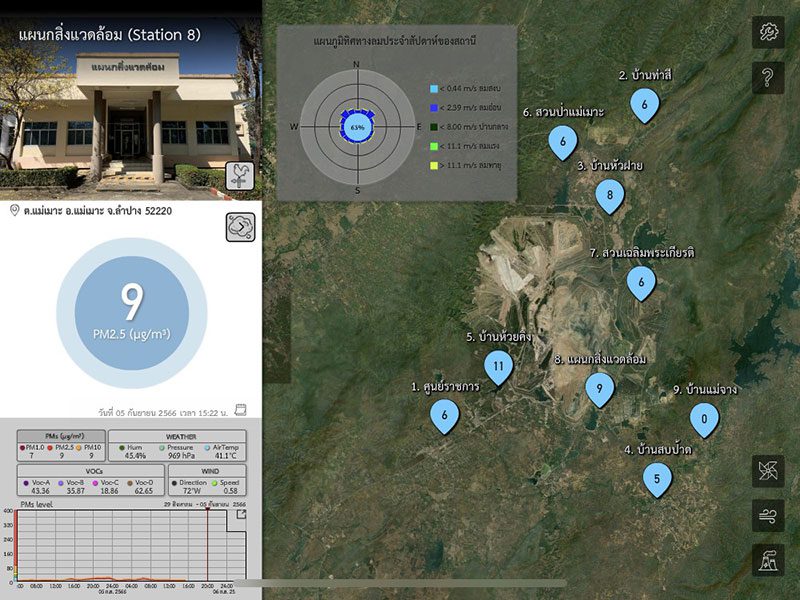The image size is (800, 600).
Task: Click the WIND panel header
Action: point(210,471)
